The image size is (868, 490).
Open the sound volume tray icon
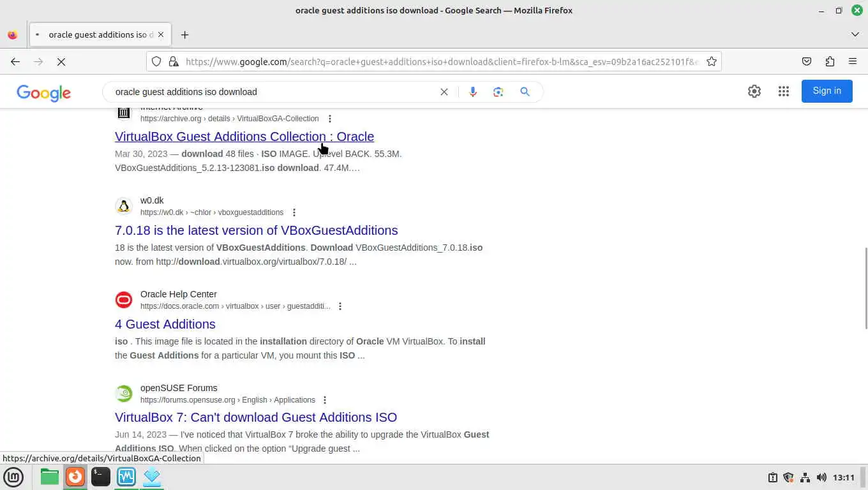(x=821, y=477)
